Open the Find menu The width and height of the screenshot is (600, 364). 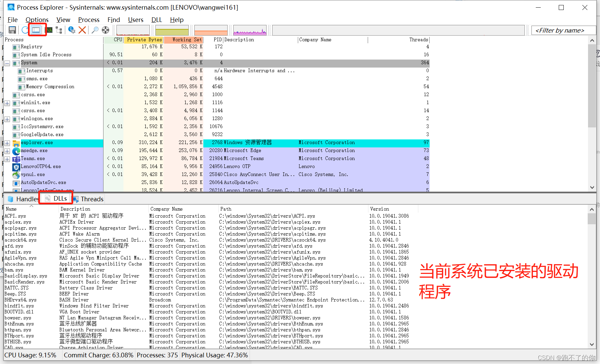(x=113, y=20)
